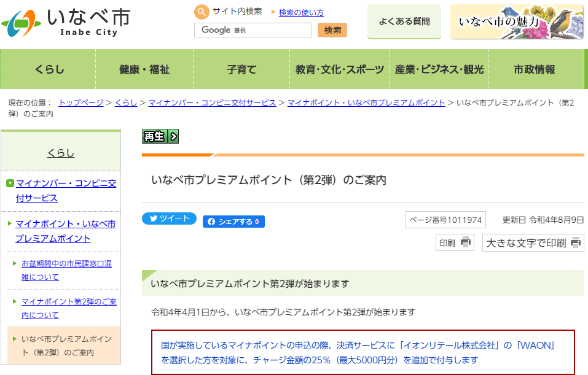Click the Inabe City logo
This screenshot has height=375, width=588.
click(x=66, y=23)
